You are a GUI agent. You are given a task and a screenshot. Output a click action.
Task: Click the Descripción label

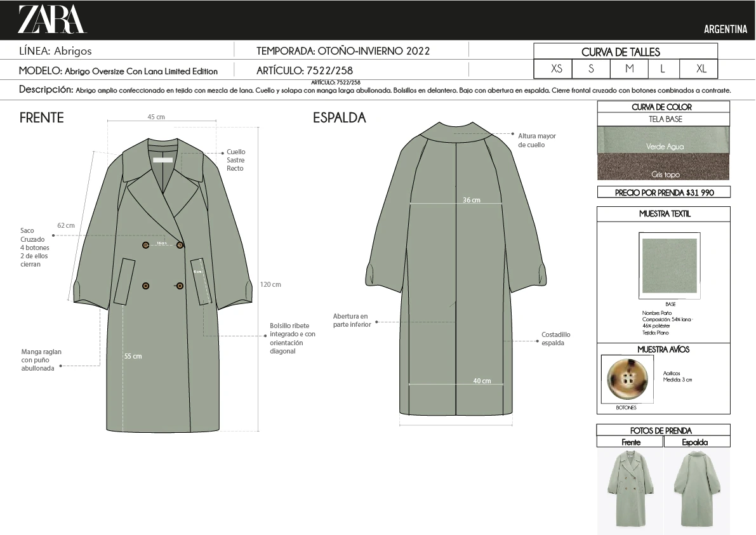(46, 89)
